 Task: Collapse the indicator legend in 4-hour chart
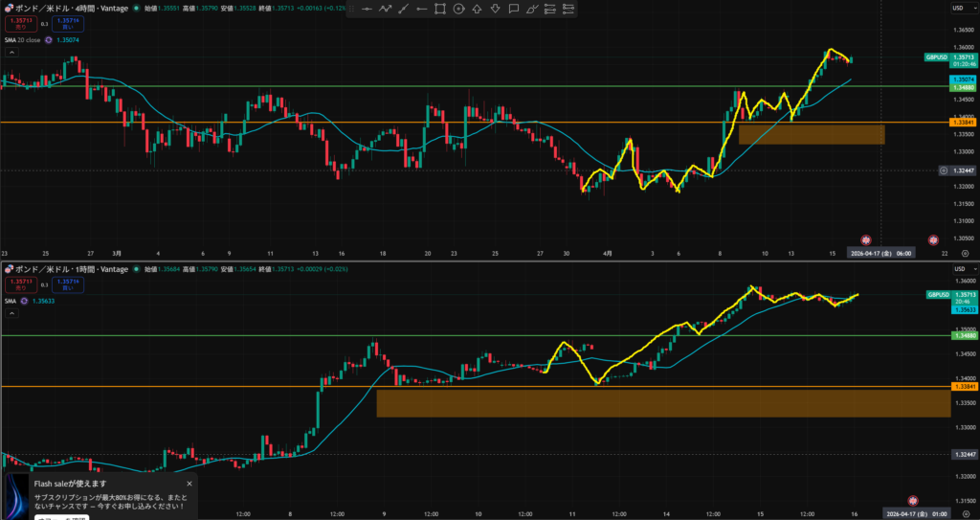(x=10, y=53)
